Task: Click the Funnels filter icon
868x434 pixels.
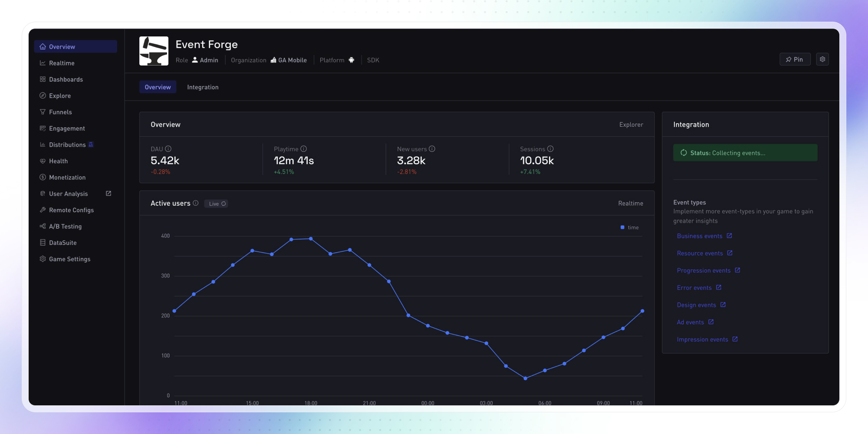Action: point(43,112)
